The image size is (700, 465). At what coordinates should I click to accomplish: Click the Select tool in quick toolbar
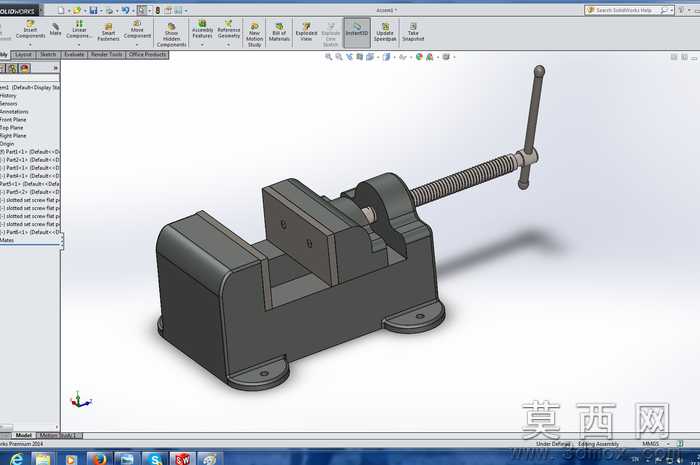(x=142, y=10)
